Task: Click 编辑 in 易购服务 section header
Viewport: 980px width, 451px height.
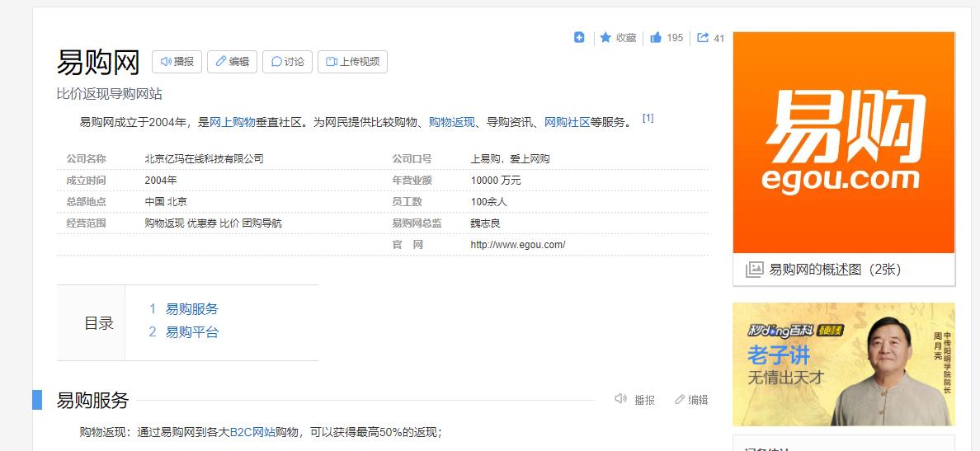Action: (x=691, y=400)
